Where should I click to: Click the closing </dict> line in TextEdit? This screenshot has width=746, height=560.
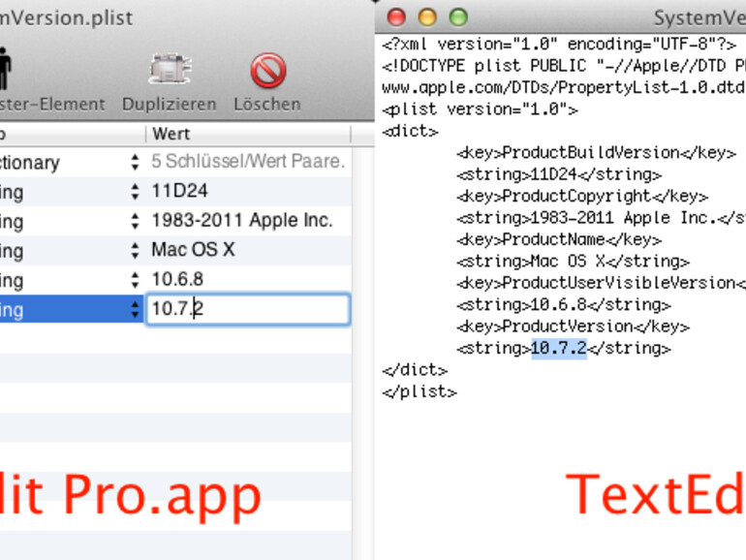[x=415, y=370]
